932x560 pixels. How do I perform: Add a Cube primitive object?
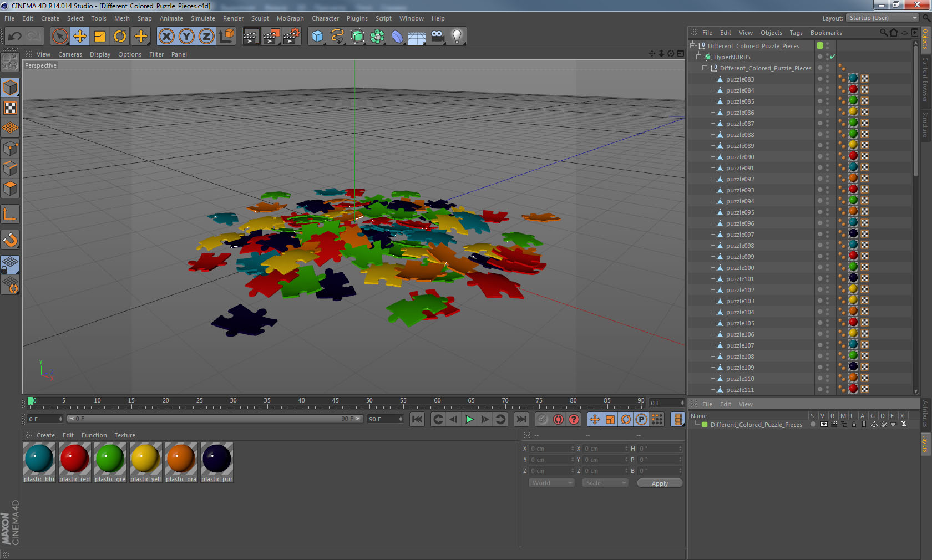coord(317,37)
